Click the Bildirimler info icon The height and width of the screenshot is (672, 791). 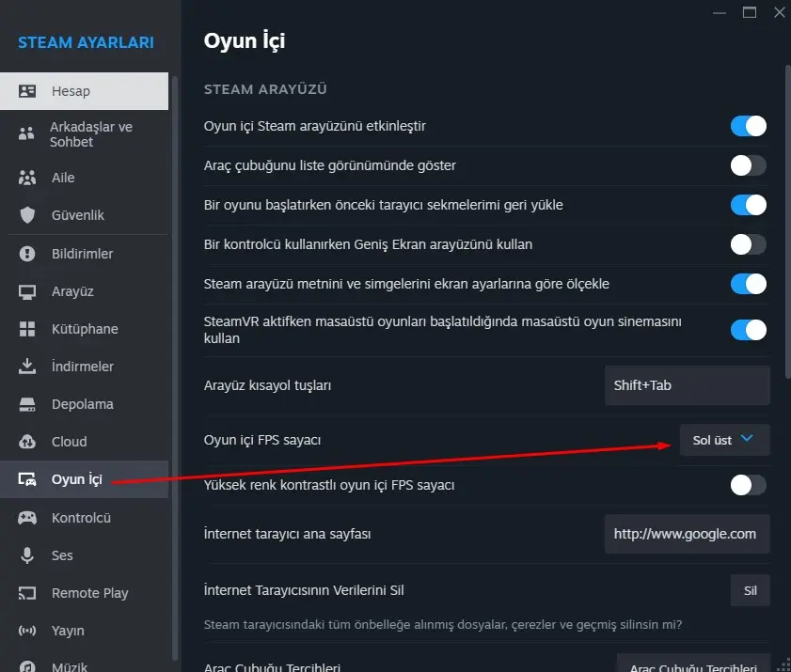[x=27, y=254]
